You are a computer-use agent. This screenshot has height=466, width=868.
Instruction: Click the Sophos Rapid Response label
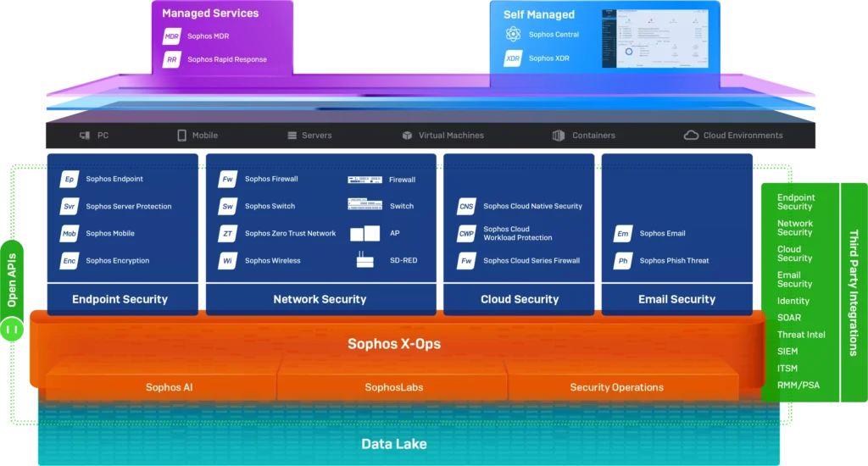tap(227, 59)
